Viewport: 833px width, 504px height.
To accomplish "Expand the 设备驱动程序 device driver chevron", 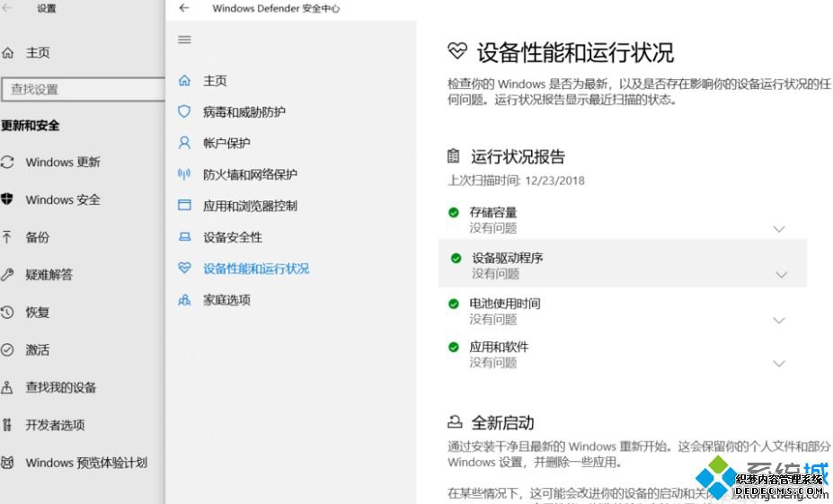I will [781, 275].
